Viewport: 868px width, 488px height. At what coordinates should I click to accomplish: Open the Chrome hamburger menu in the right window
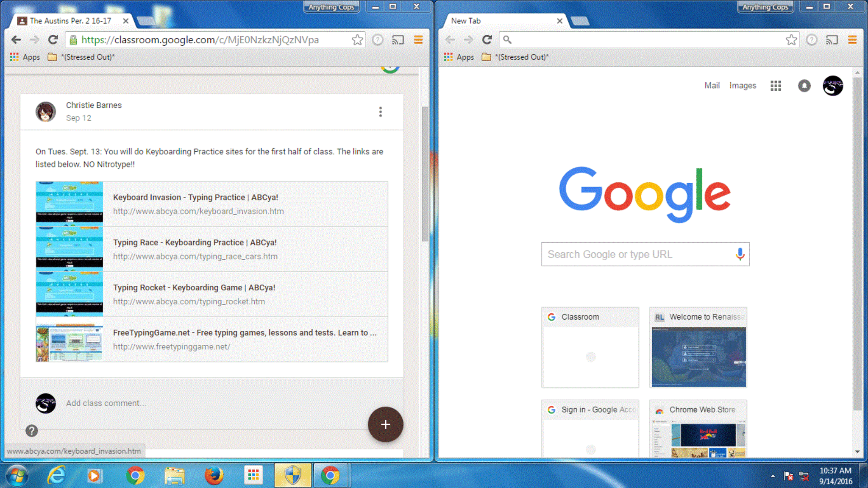click(852, 40)
